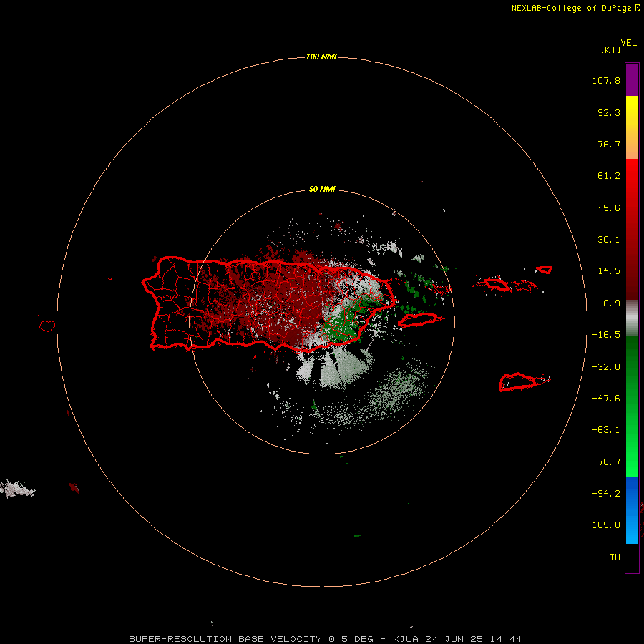The image size is (644, 644).
Task: Select the 30.1 legend value
Action: tap(609, 240)
